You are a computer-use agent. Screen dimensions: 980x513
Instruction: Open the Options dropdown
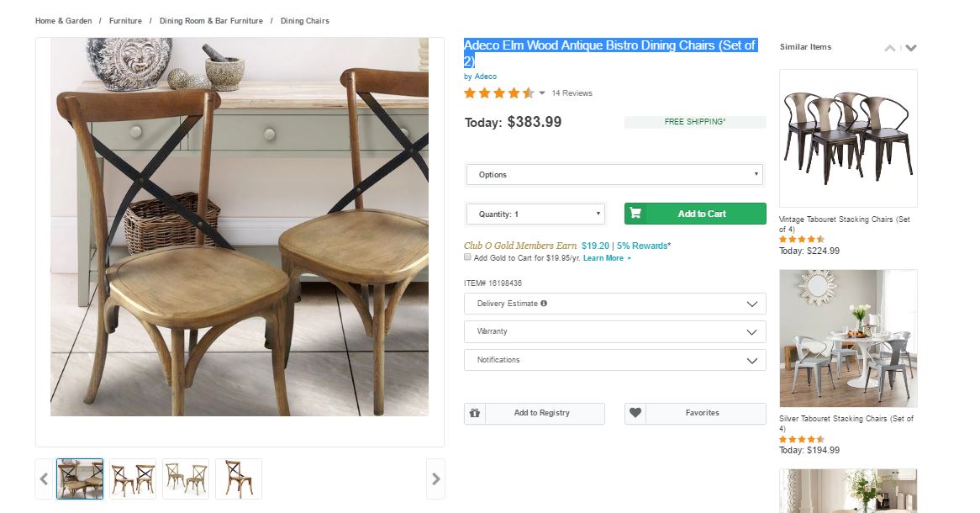click(x=614, y=175)
